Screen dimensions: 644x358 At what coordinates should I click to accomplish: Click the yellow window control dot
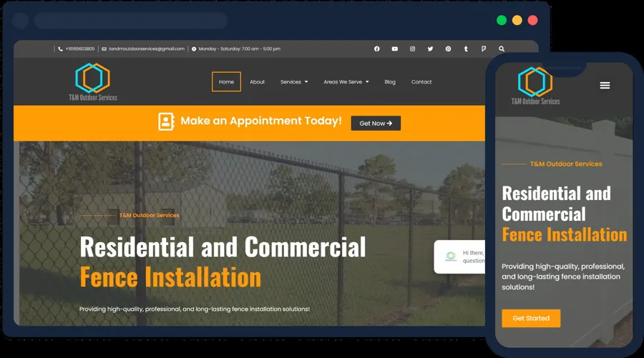(517, 20)
